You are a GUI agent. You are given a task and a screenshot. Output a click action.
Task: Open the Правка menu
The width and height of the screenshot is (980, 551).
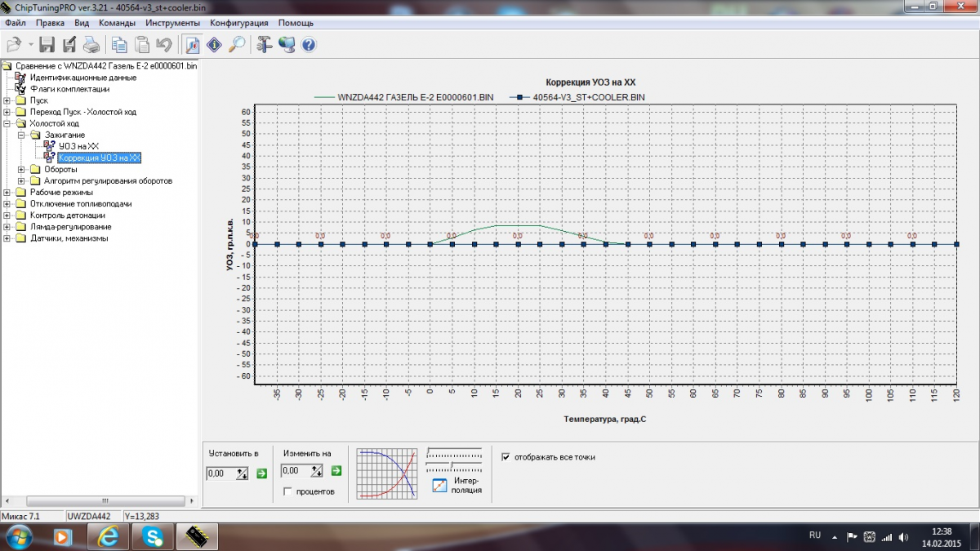click(x=50, y=23)
